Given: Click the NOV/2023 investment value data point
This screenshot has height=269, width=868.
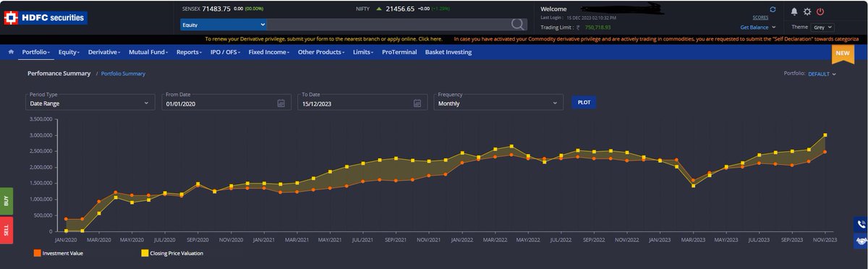Looking at the screenshot, I should [x=825, y=152].
